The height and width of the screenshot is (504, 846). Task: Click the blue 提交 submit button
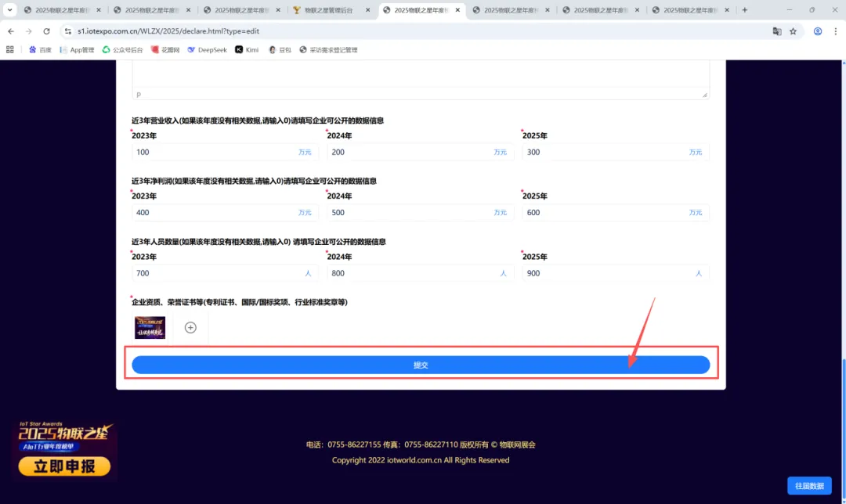coord(421,365)
